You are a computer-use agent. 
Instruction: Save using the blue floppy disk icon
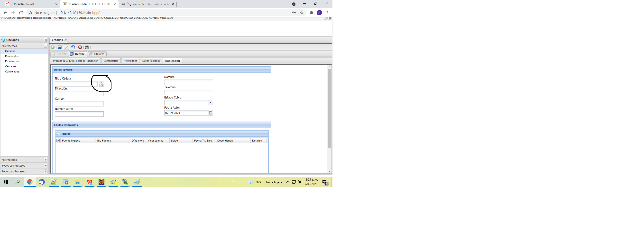coord(59,47)
